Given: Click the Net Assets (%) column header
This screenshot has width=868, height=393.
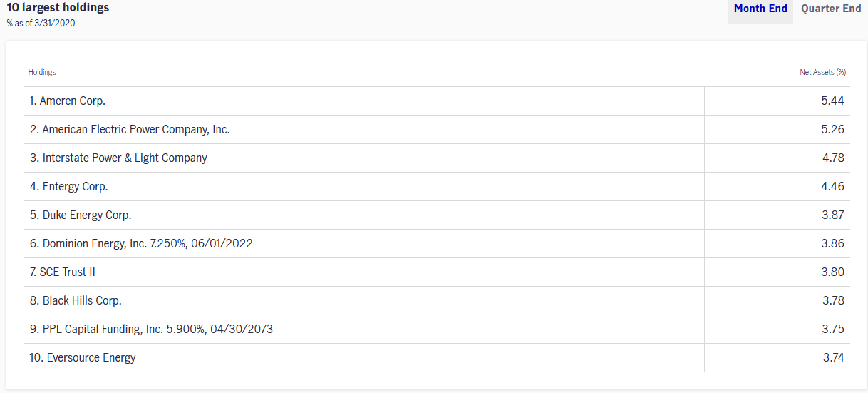Looking at the screenshot, I should coord(822,72).
